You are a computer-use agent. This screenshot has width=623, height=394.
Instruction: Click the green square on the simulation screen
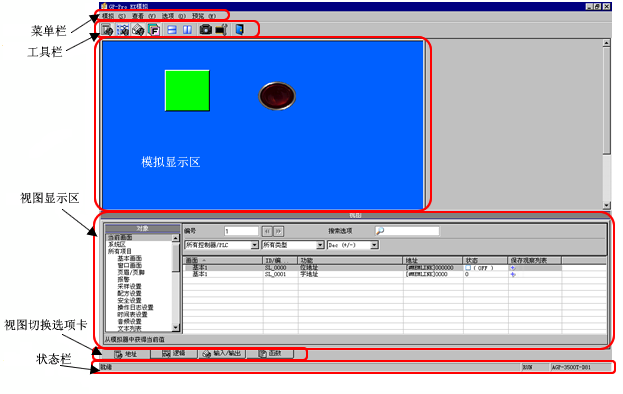click(x=187, y=91)
